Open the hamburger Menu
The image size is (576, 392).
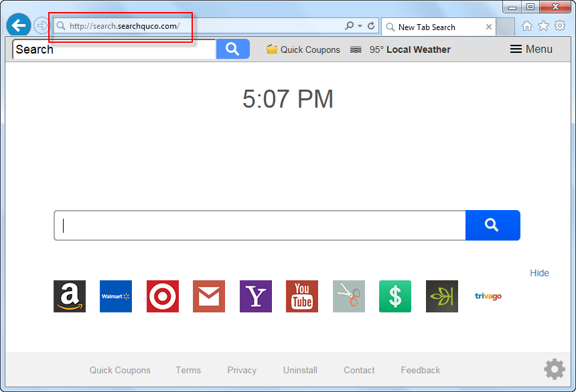(x=531, y=50)
